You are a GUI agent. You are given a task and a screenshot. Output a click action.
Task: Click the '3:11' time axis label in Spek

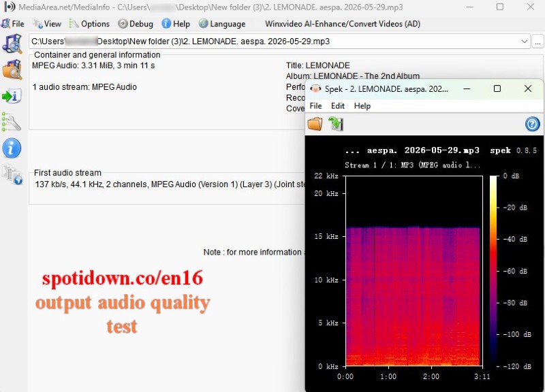[x=482, y=376]
